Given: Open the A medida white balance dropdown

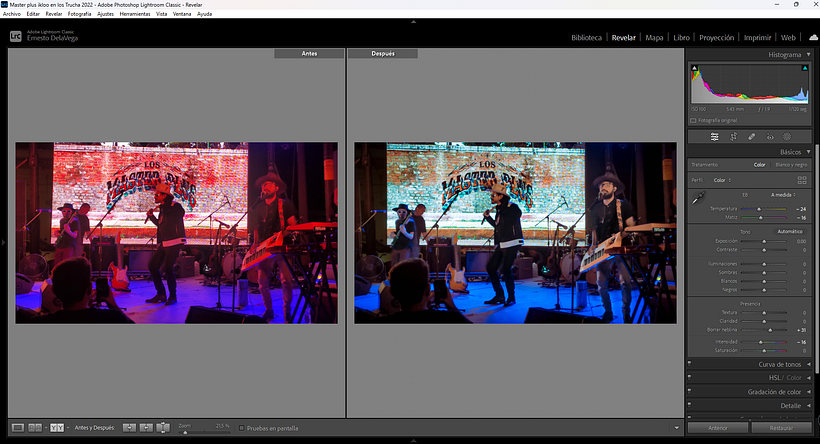Looking at the screenshot, I should tap(783, 194).
